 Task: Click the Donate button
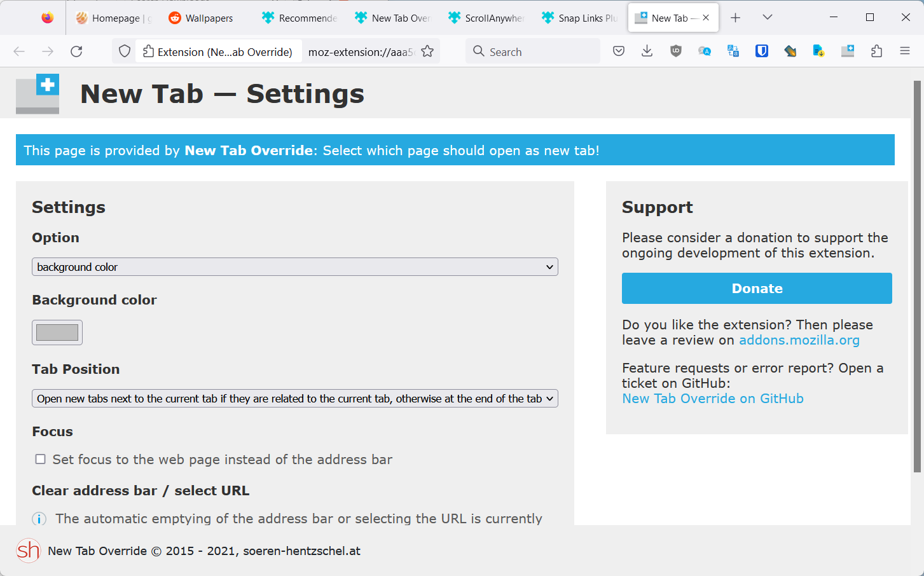click(x=757, y=288)
